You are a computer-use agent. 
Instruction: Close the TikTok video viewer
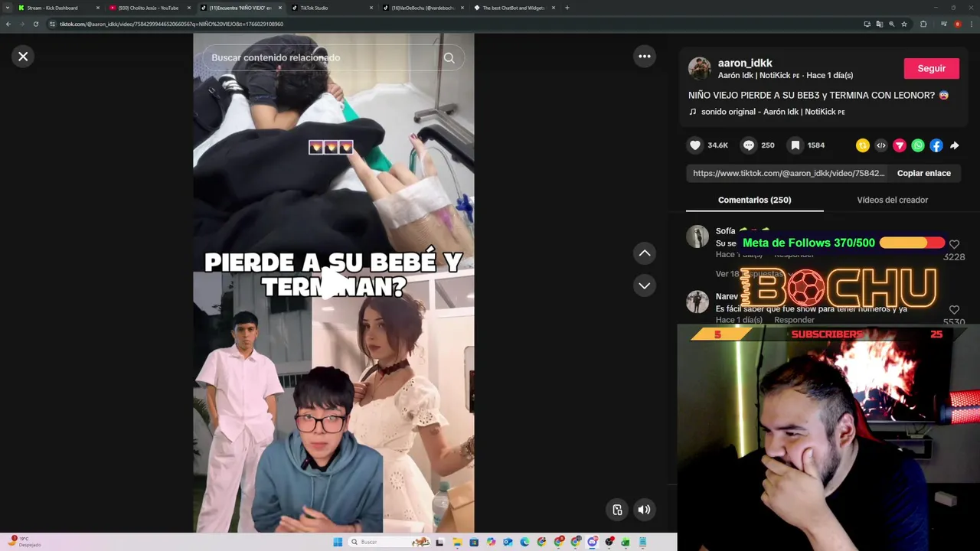23,57
